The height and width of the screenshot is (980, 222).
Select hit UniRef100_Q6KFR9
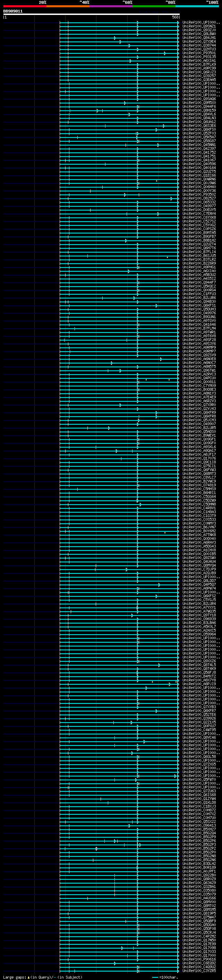[199, 412]
